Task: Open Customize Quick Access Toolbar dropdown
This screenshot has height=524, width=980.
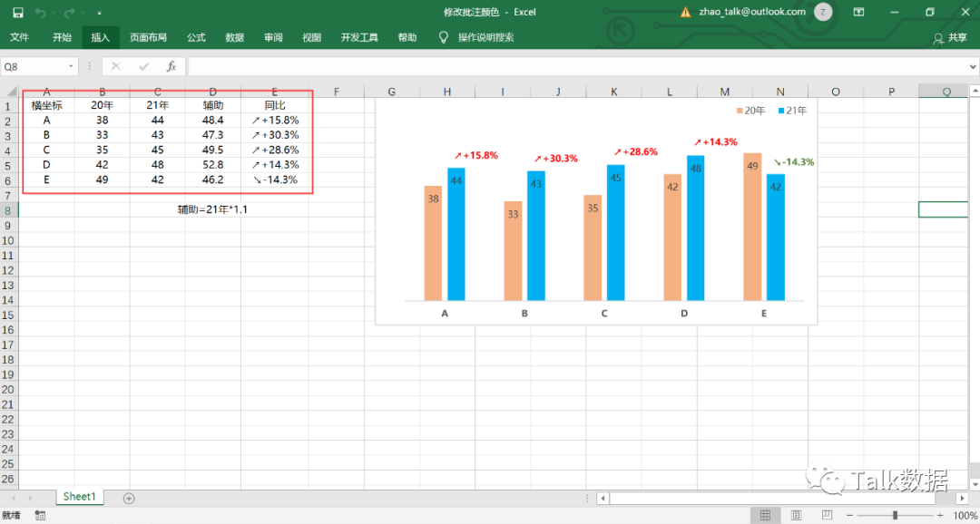Action: coord(99,13)
